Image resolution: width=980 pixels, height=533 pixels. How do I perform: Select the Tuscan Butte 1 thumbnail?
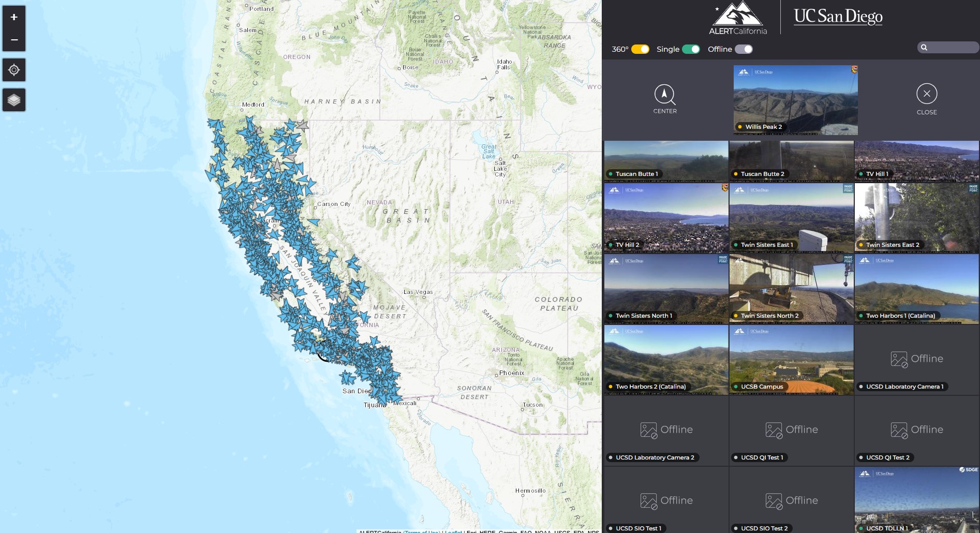[666, 160]
